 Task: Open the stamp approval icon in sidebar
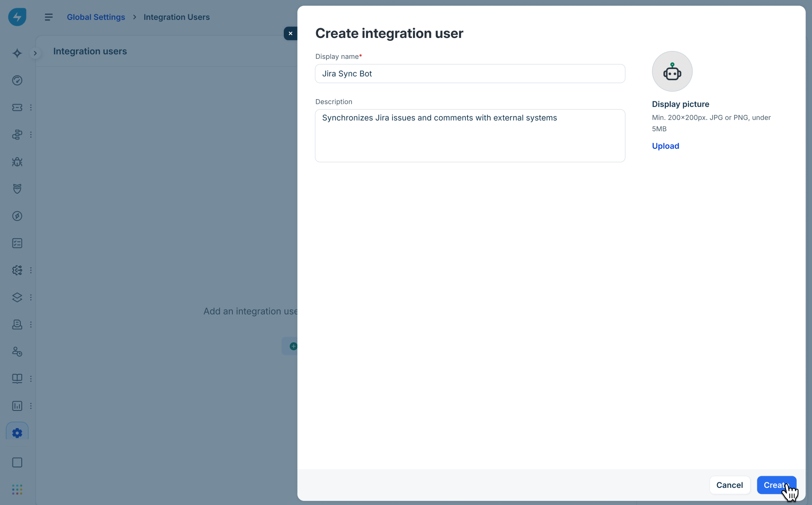click(17, 324)
